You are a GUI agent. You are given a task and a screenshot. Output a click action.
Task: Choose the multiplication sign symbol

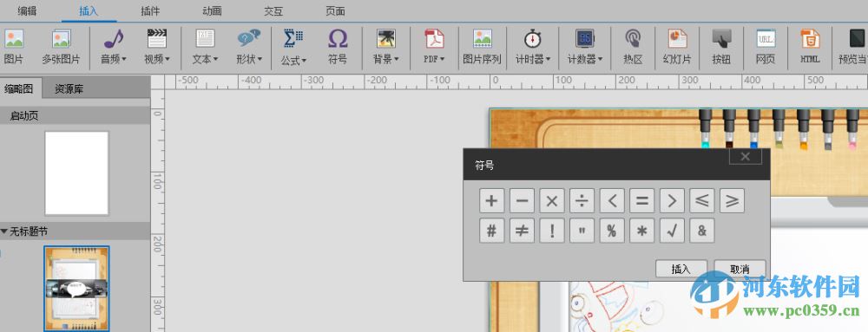[552, 201]
